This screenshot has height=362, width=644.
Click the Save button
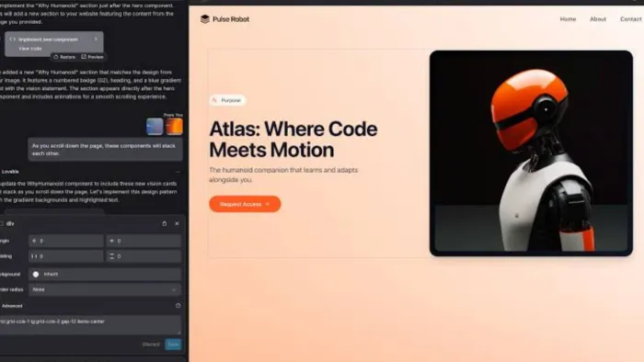173,345
